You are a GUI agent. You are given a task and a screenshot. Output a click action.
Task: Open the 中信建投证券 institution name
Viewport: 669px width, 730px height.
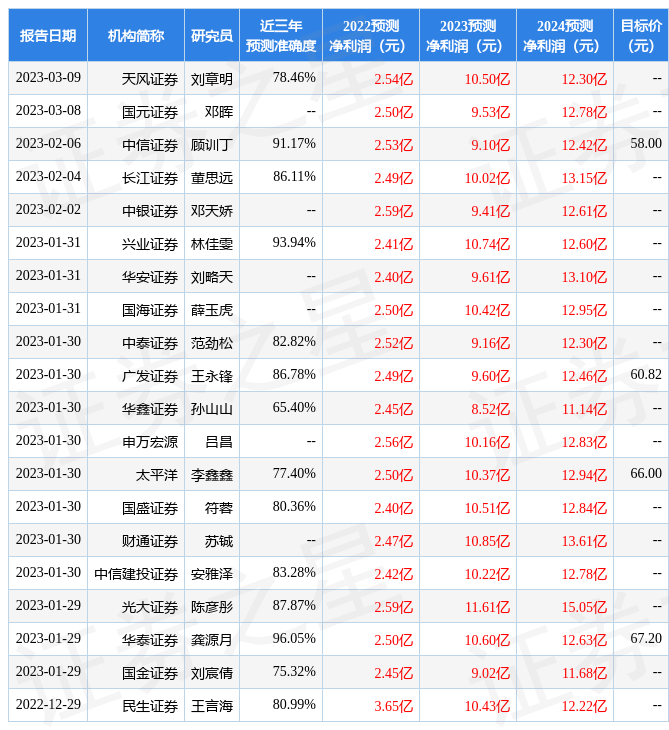tap(136, 573)
